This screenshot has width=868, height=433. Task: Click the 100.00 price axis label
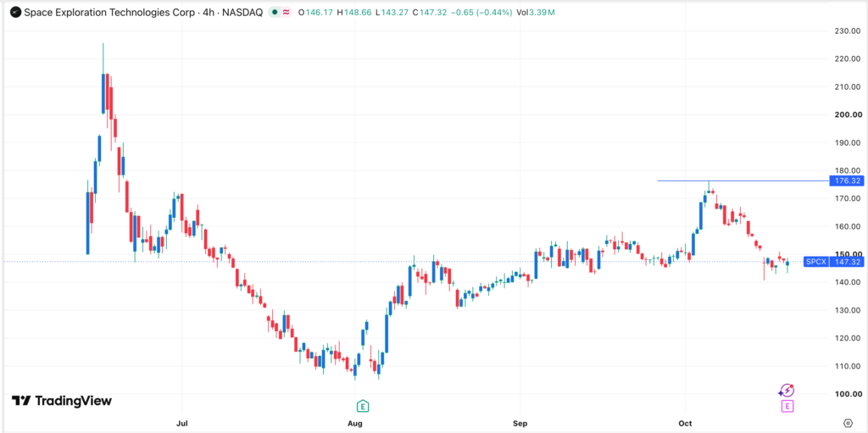point(848,394)
